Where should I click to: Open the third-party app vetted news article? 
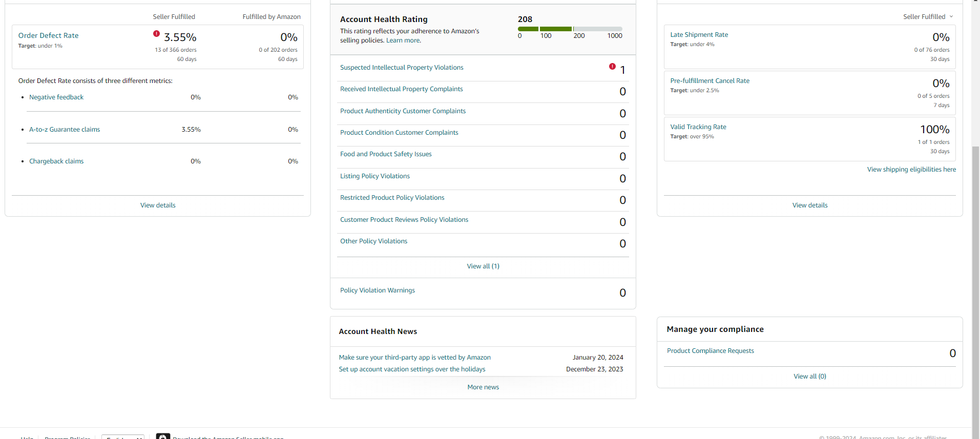[x=415, y=358]
